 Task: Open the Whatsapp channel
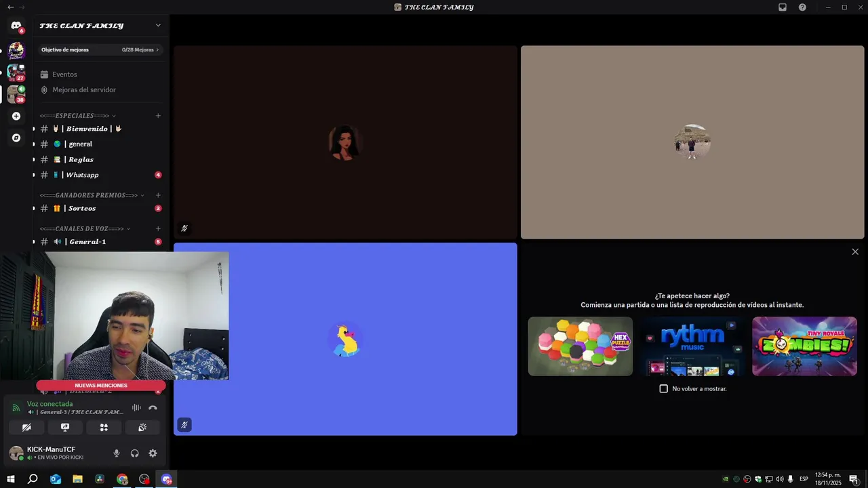tap(100, 175)
